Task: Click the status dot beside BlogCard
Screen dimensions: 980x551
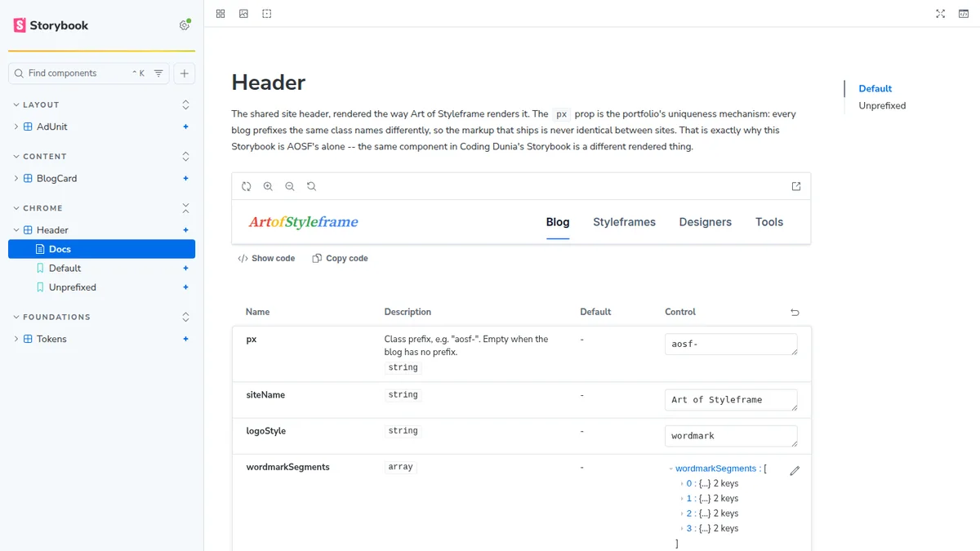Action: coord(186,178)
